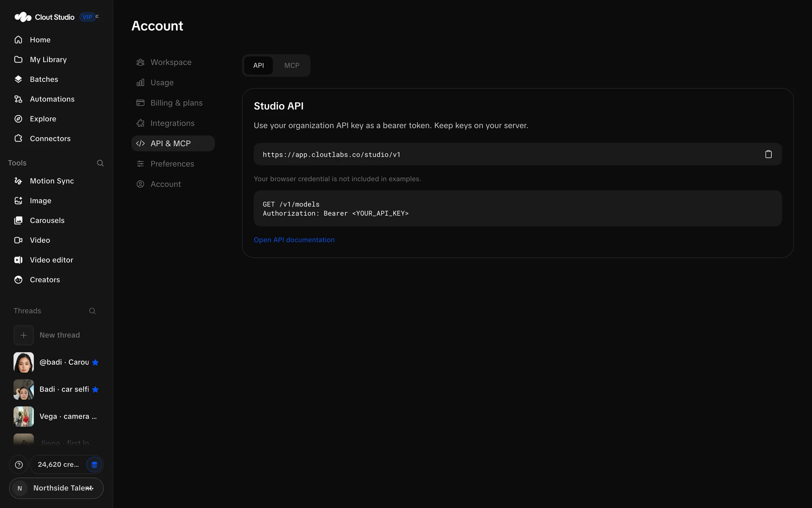The image size is (812, 508).
Task: Search tools with magnifier icon
Action: click(x=100, y=163)
